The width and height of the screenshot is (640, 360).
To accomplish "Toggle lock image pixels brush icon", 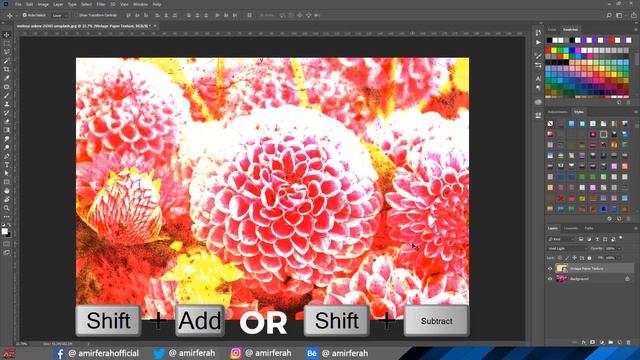I will pyautogui.click(x=567, y=258).
